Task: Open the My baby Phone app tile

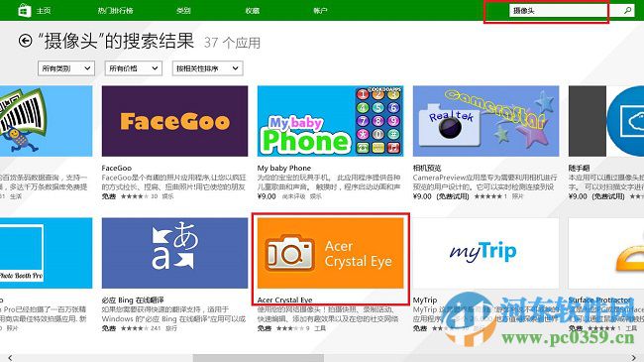Action: pos(330,121)
